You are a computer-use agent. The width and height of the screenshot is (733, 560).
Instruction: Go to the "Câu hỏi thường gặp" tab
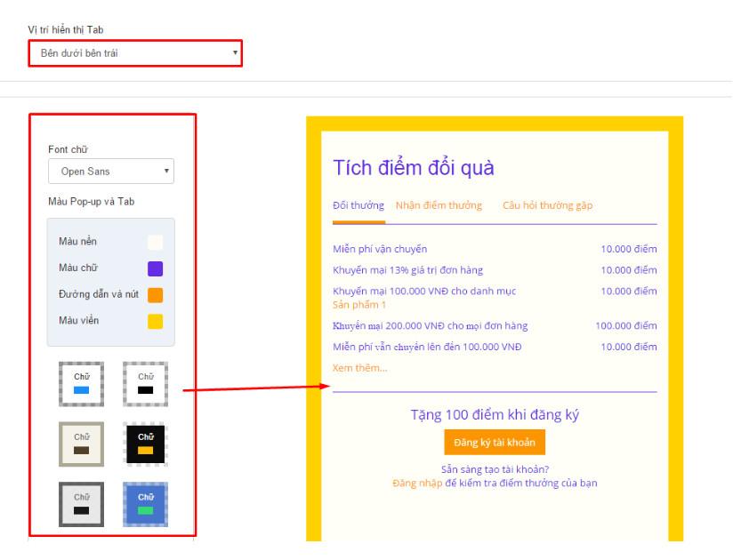(547, 205)
